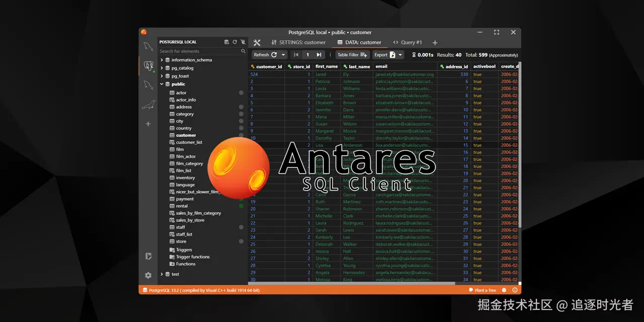Open the Table Filler button

352,55
